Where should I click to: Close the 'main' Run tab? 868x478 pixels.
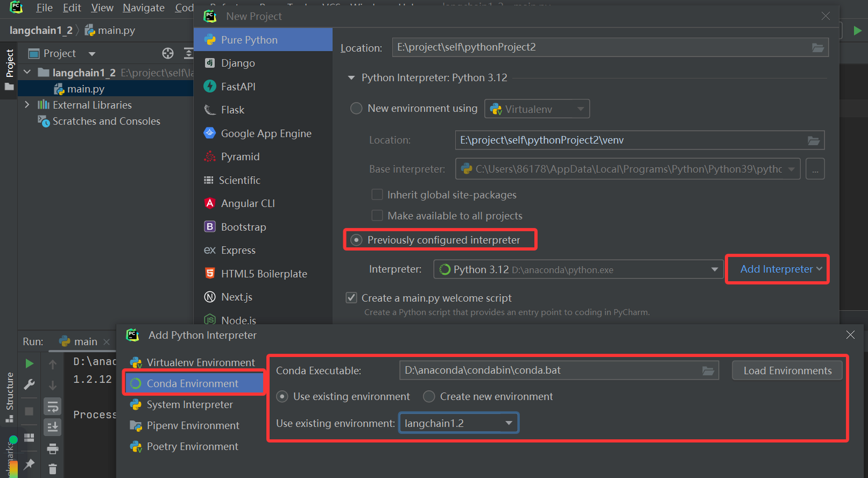point(106,342)
